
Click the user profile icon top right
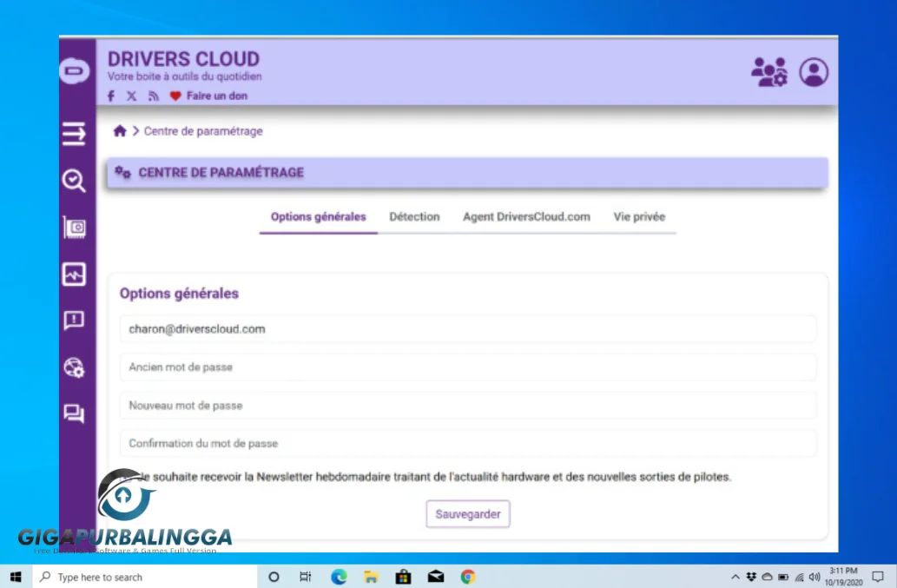(x=814, y=72)
